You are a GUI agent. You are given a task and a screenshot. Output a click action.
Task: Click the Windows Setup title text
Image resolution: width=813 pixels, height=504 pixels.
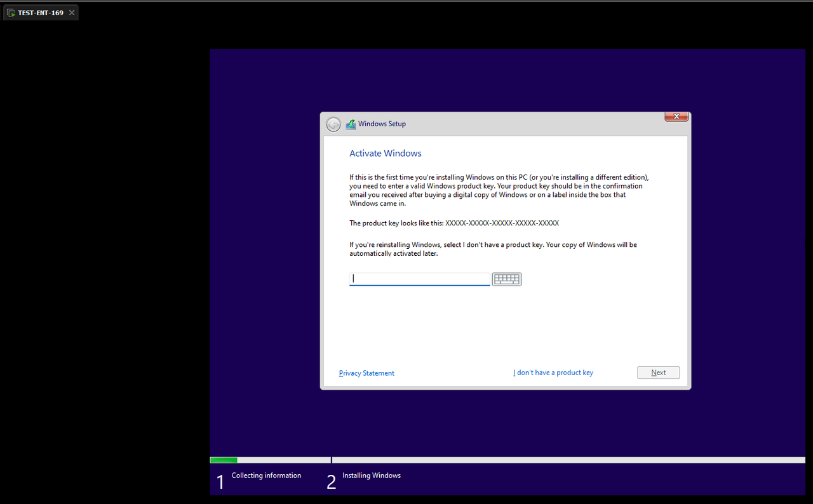[x=382, y=124]
